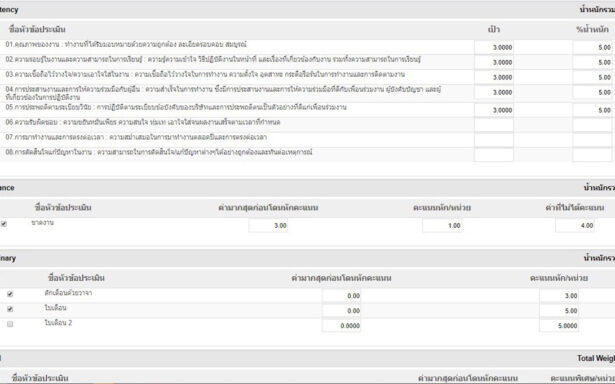Click ใบเตือน row deduction field showing 5.00
The height and width of the screenshot is (384, 615).
(559, 311)
